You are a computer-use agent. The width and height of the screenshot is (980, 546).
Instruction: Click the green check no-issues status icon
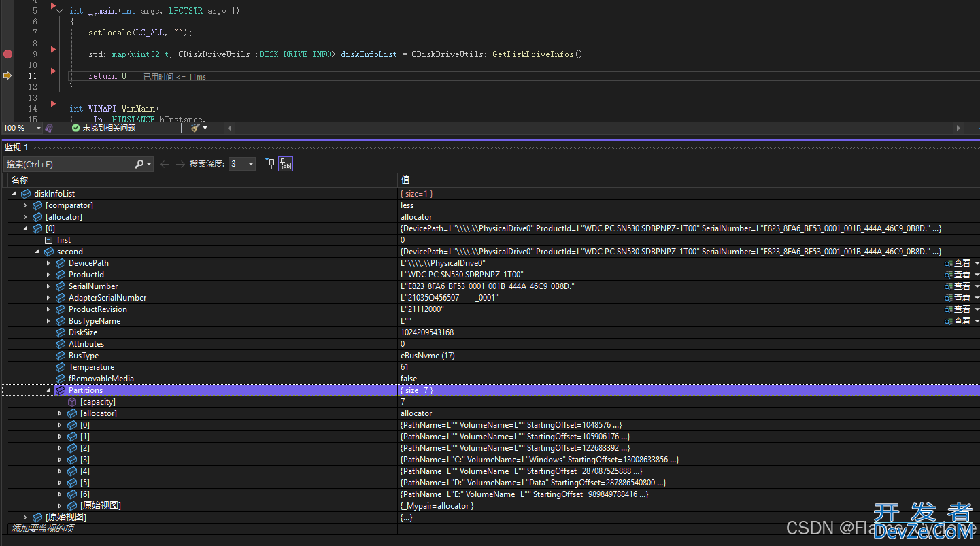(x=75, y=128)
